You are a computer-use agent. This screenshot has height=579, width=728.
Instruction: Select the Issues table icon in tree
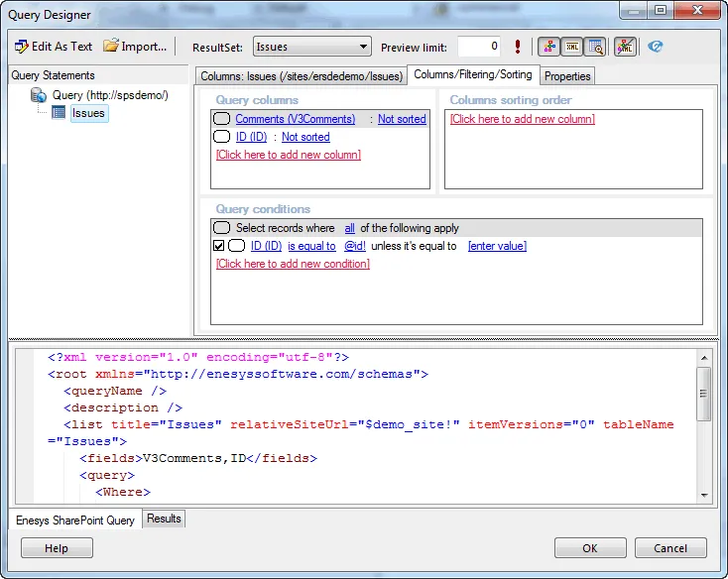tap(59, 113)
